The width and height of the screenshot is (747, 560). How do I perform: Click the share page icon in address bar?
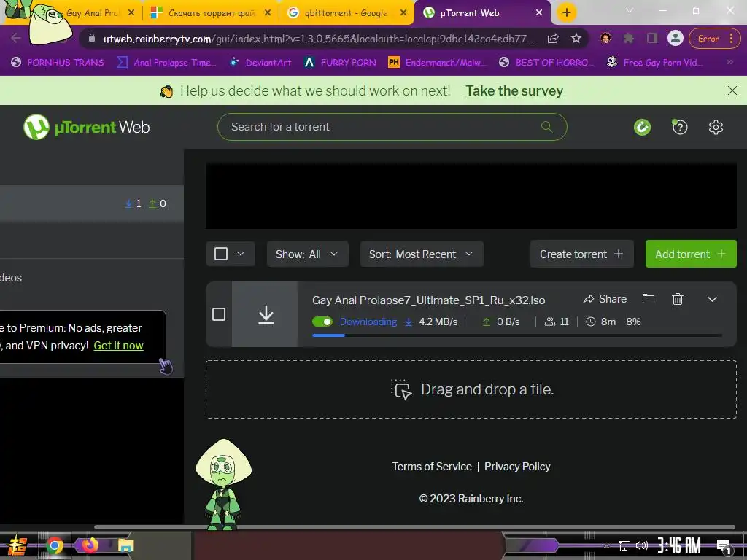(553, 39)
